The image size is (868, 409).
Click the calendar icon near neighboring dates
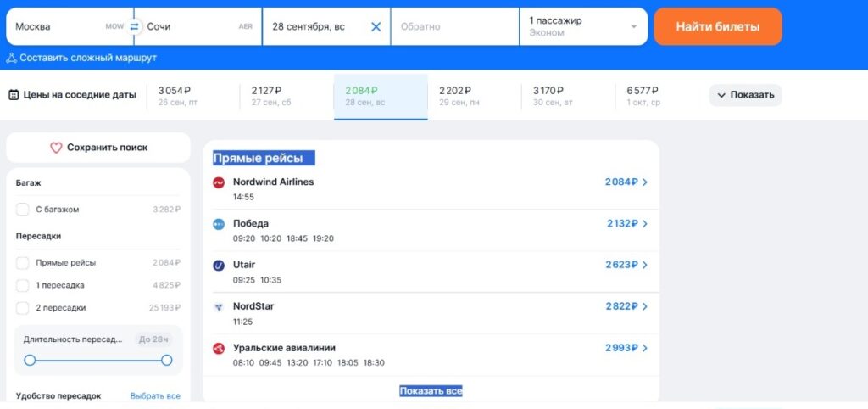point(14,95)
